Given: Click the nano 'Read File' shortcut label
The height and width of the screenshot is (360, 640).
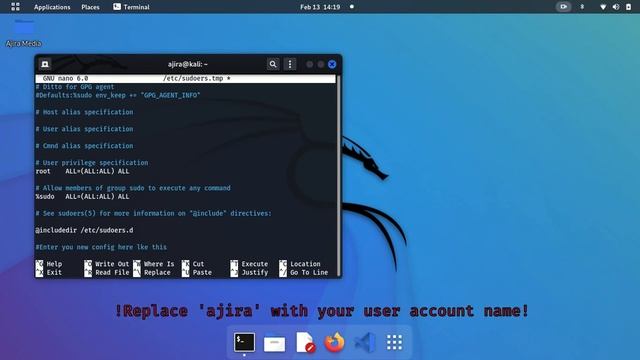Looking at the screenshot, I should click(x=112, y=272).
